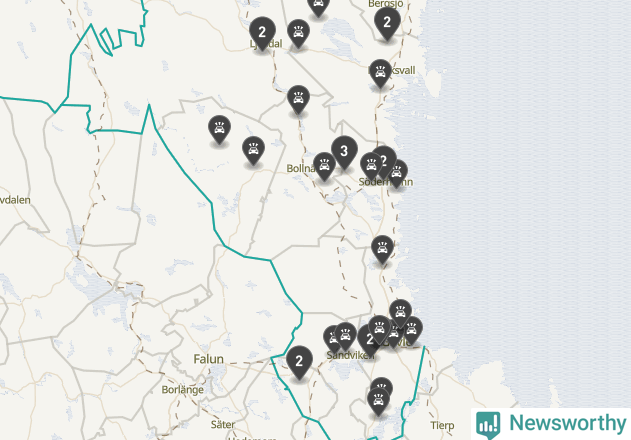This screenshot has height=440, width=631.
Task: Select the car marker right of the Ljusdal cluster
Action: (x=298, y=33)
